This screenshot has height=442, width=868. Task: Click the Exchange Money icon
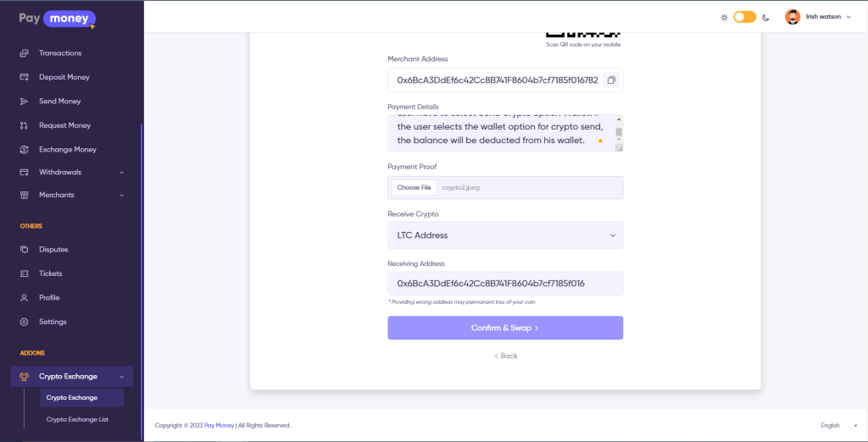tap(24, 150)
